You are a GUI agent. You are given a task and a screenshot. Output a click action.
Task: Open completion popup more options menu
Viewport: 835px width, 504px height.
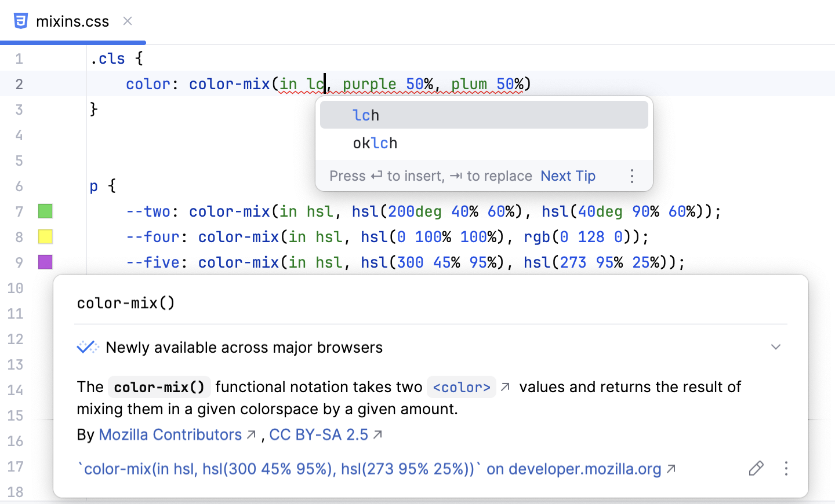631,176
